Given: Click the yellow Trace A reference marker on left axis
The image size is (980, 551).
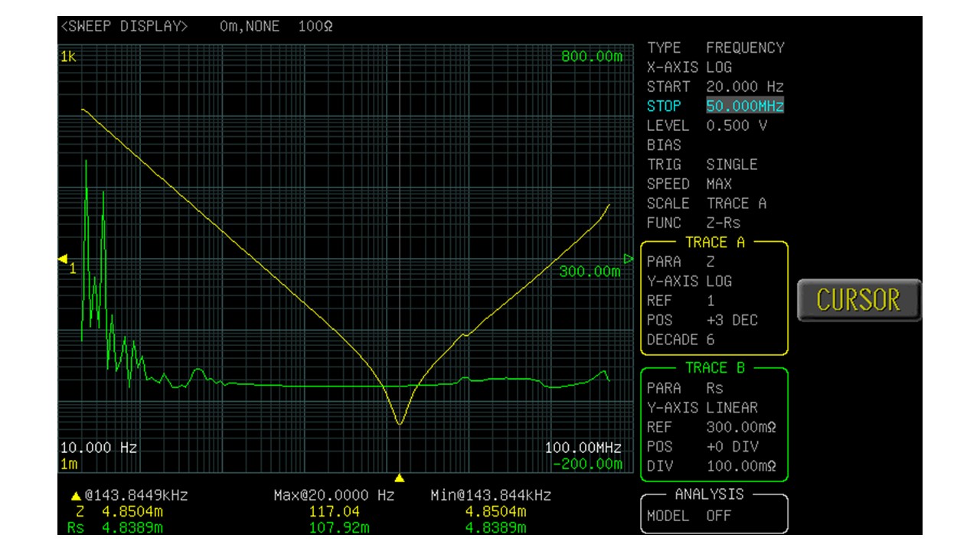Looking at the screenshot, I should 64,259.
